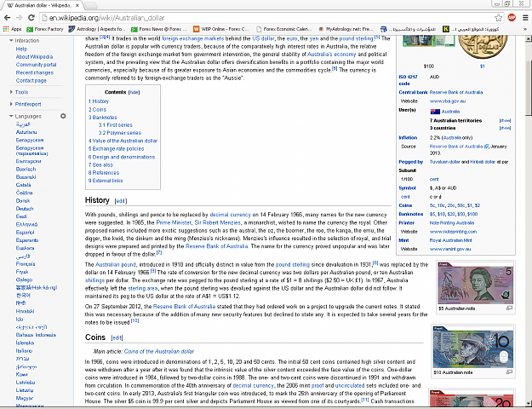
Task: Open MyAstrology.net bookmark
Action: (x=346, y=29)
